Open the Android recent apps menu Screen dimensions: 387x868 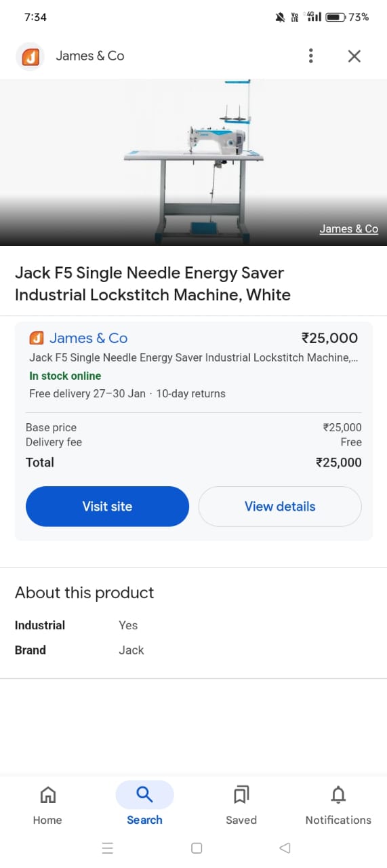pos(107,848)
